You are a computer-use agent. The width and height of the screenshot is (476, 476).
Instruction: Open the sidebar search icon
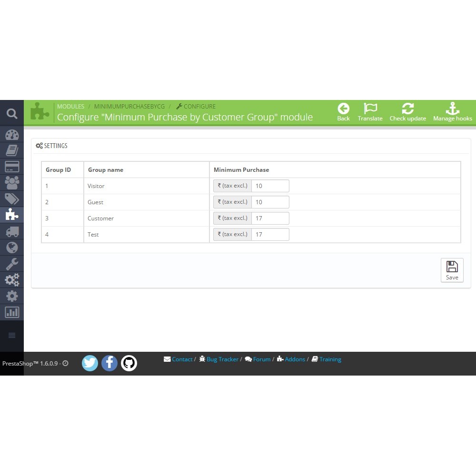(12, 114)
